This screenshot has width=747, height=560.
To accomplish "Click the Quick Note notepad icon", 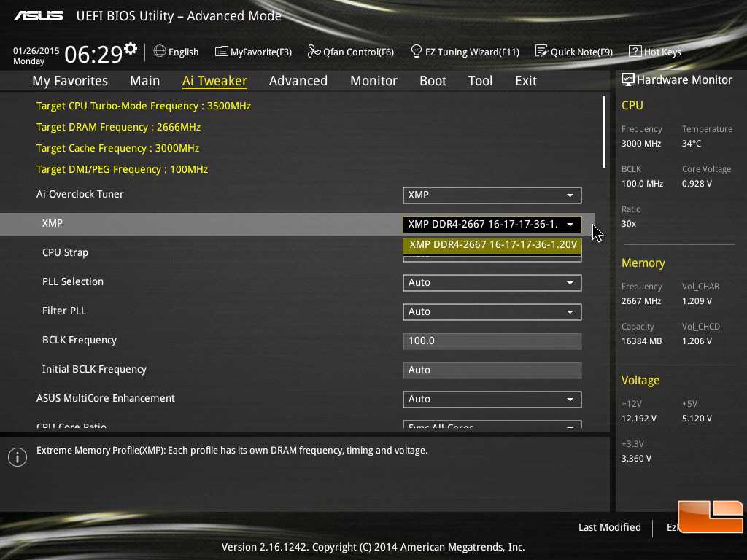I will 541,51.
